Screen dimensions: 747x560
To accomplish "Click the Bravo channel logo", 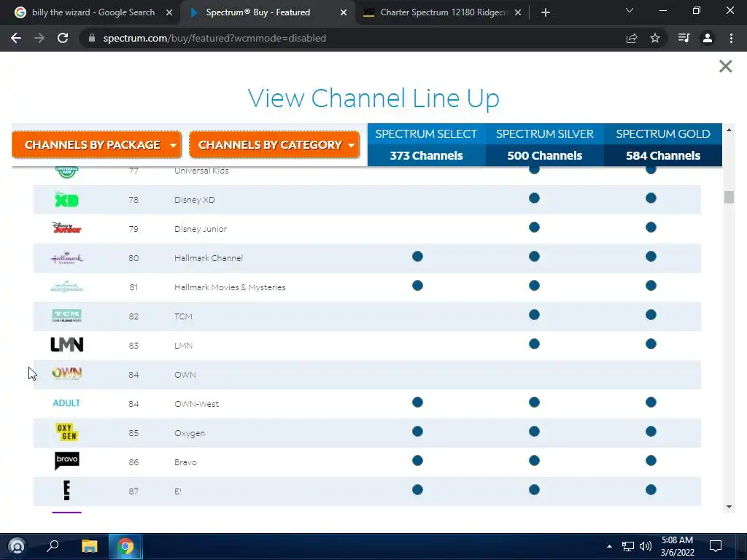I will 66,461.
